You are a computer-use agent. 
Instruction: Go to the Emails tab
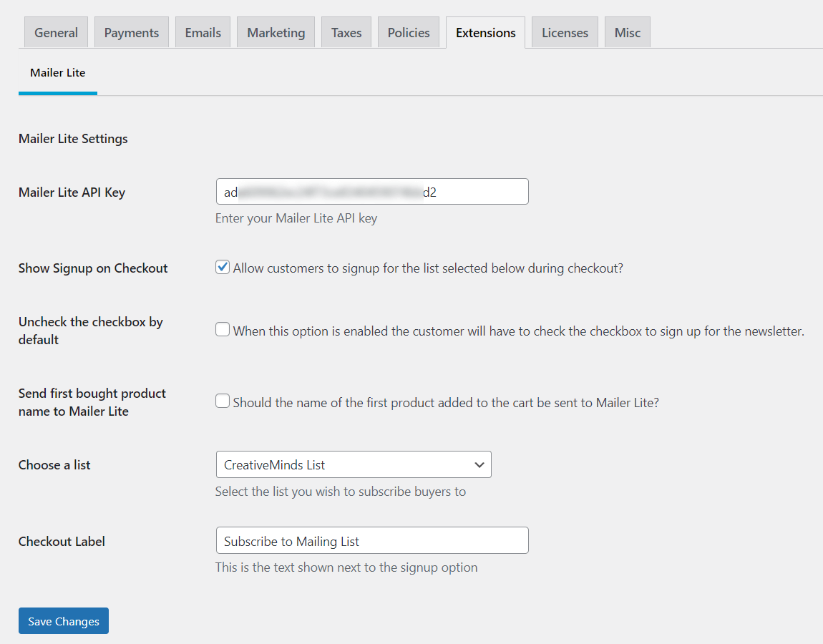[203, 33]
